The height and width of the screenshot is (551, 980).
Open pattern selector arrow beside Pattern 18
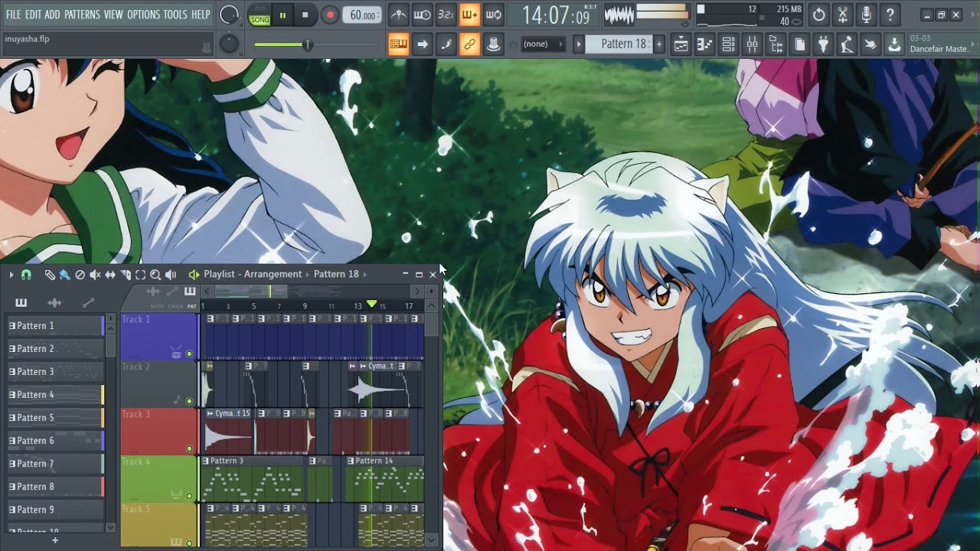(x=580, y=44)
